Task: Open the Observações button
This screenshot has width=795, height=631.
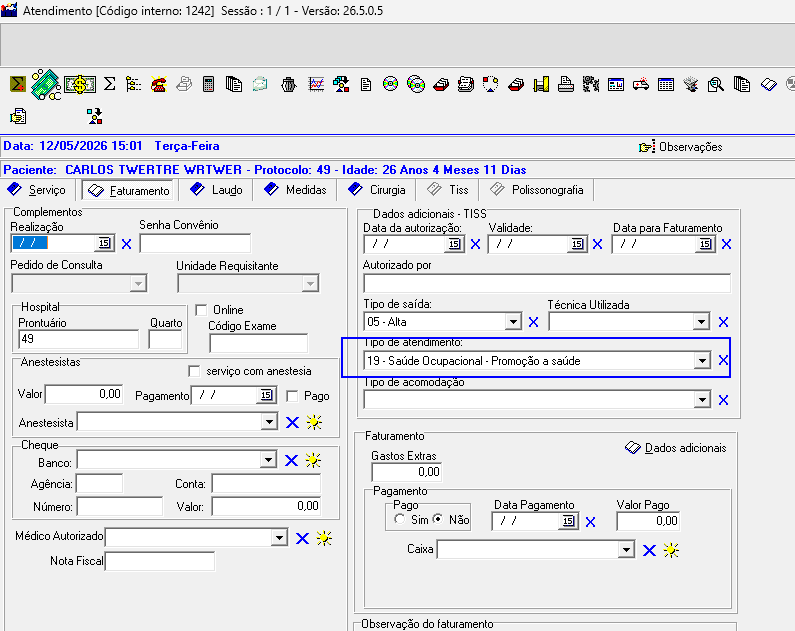Action: pos(680,147)
